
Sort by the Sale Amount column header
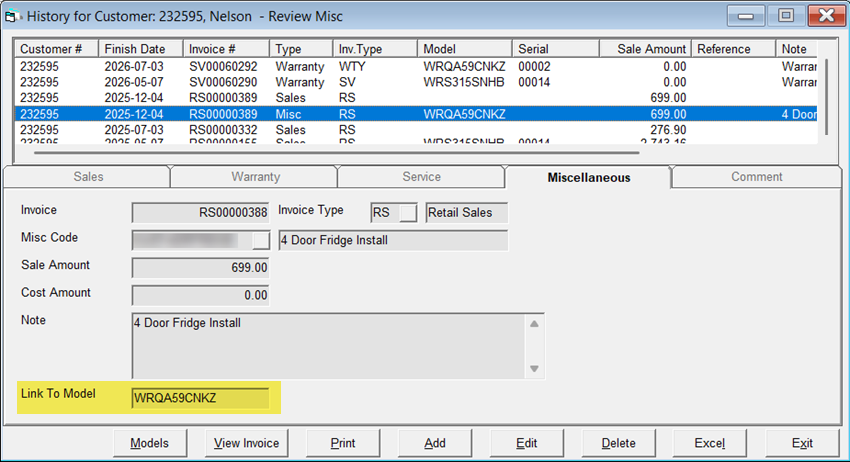click(644, 49)
